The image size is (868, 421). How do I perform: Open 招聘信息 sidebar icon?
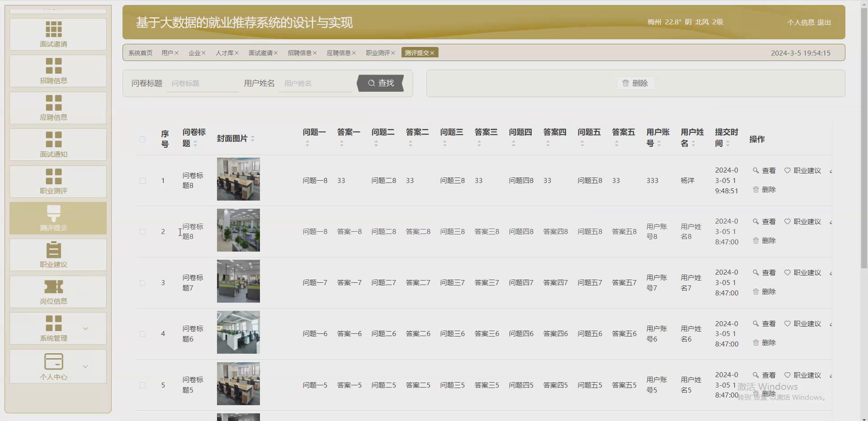coord(53,66)
